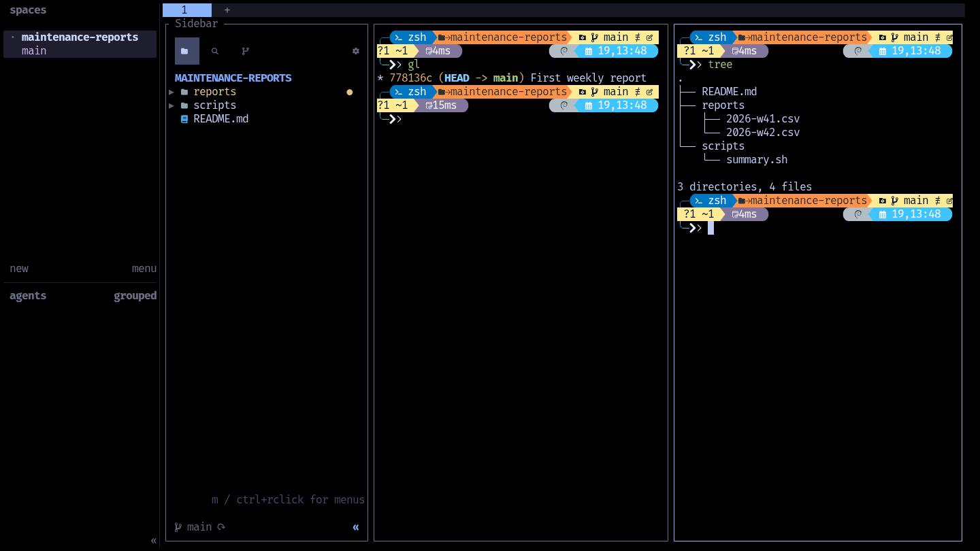Expand the scripts folder arrow
Viewport: 980px width, 551px height.
[171, 105]
